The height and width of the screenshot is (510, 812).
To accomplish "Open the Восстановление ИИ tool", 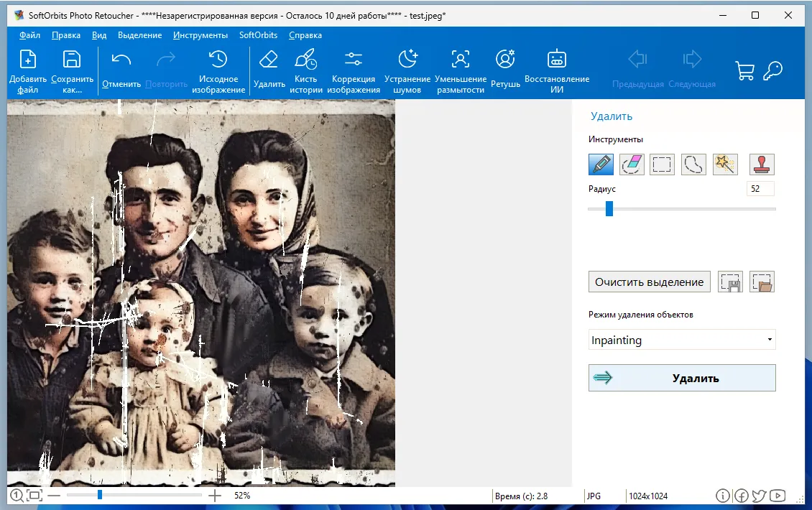I will pos(556,71).
